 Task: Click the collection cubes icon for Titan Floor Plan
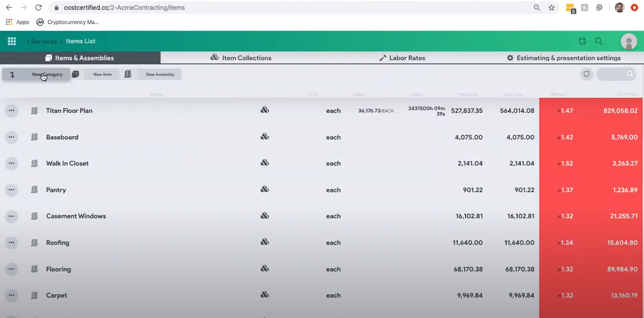(265, 110)
